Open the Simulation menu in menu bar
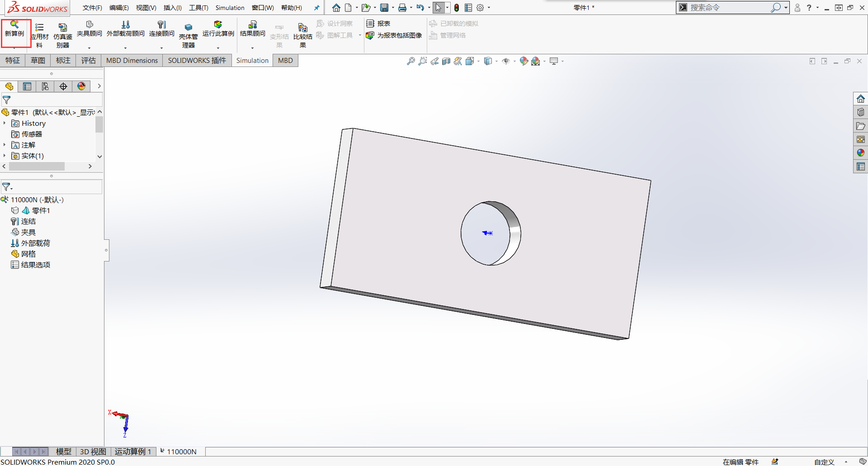Screen dimensions: 868x466 [230, 8]
